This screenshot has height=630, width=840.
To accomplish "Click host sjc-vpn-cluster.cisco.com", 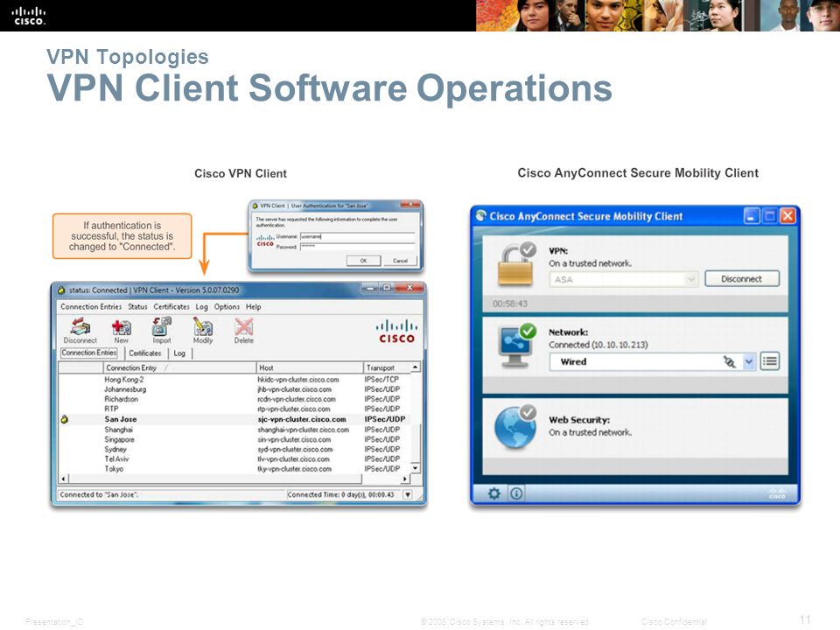I will [x=302, y=419].
